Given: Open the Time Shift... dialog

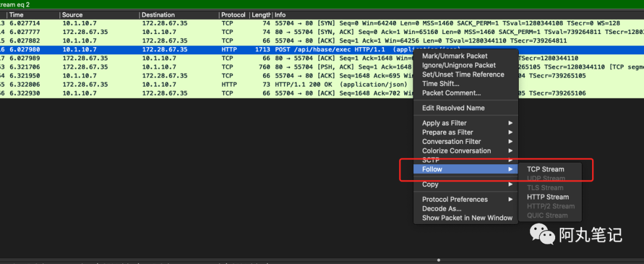Looking at the screenshot, I should 441,84.
